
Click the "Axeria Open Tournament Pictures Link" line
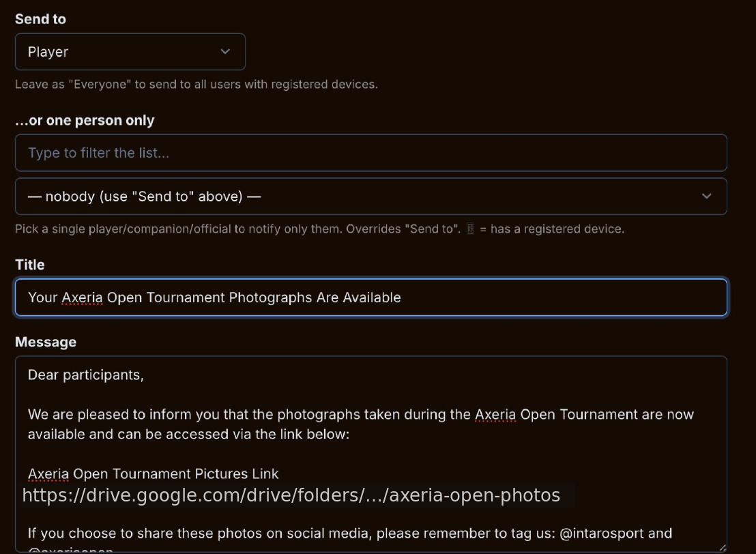154,474
